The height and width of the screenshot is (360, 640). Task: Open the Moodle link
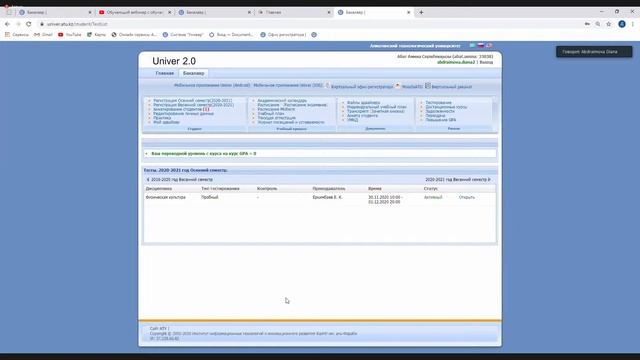[x=412, y=87]
